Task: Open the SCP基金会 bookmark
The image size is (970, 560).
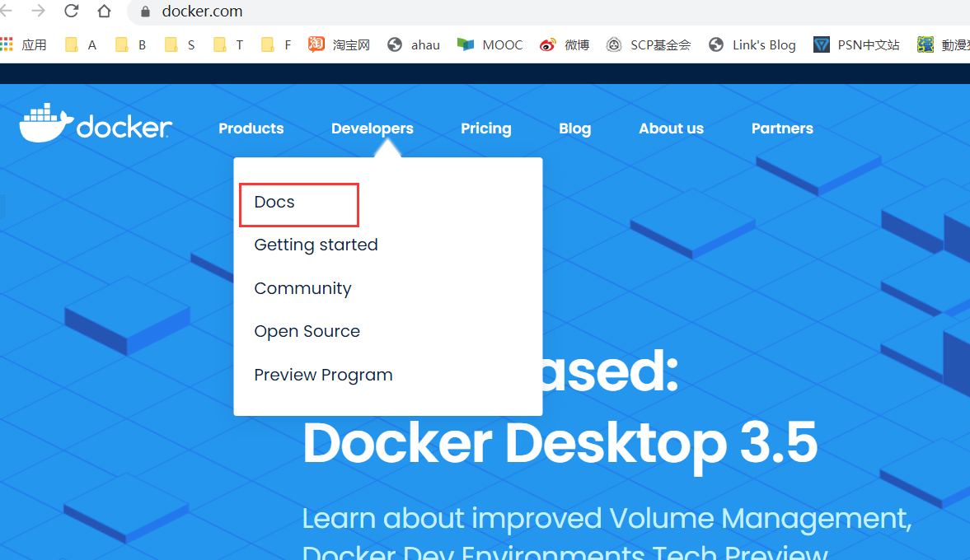Action: coord(649,44)
